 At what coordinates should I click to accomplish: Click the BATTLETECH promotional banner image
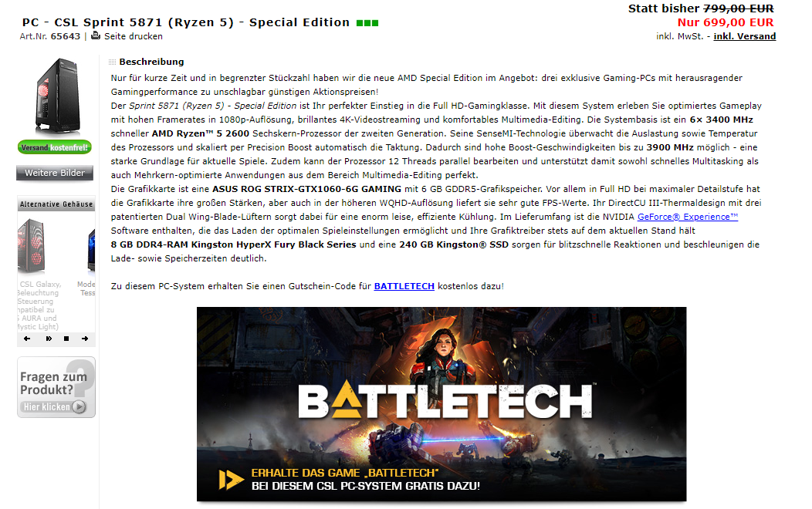click(x=442, y=404)
